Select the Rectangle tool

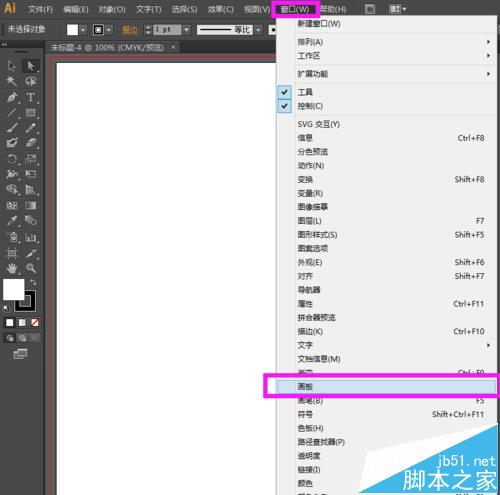(x=31, y=113)
